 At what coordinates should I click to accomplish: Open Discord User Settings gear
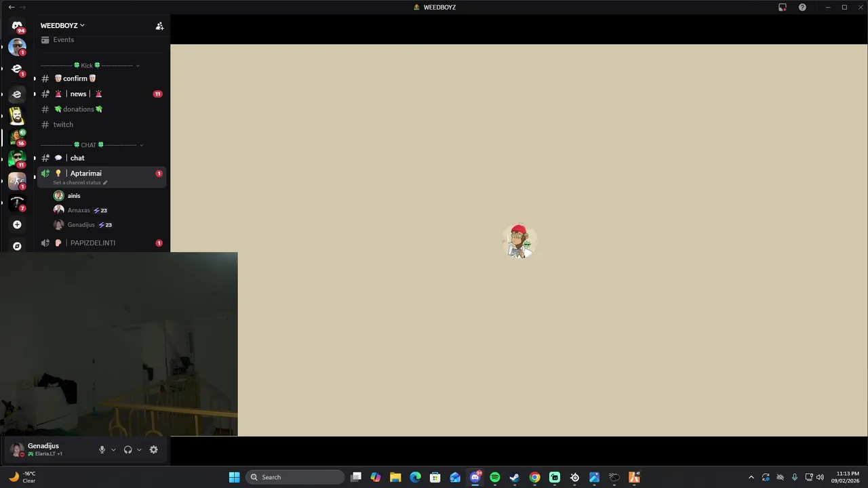point(153,449)
